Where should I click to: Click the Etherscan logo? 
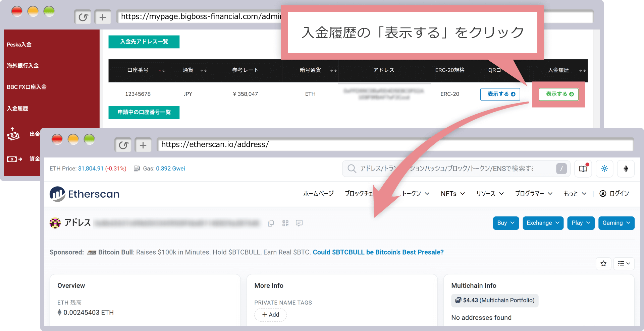85,194
